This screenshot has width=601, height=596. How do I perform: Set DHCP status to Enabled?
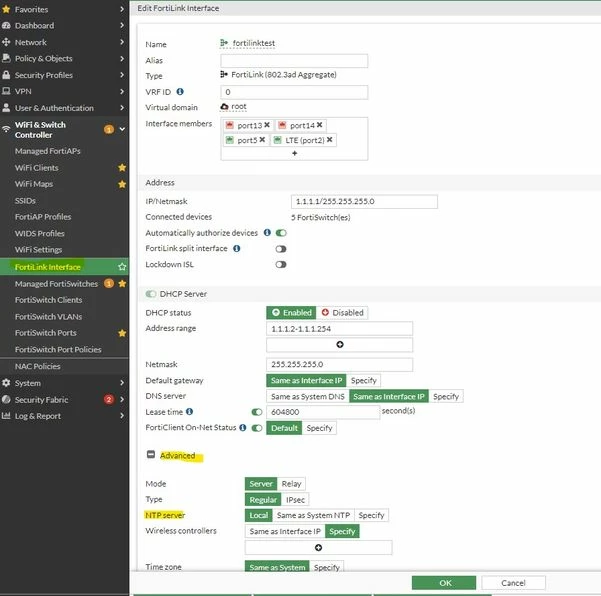(291, 312)
